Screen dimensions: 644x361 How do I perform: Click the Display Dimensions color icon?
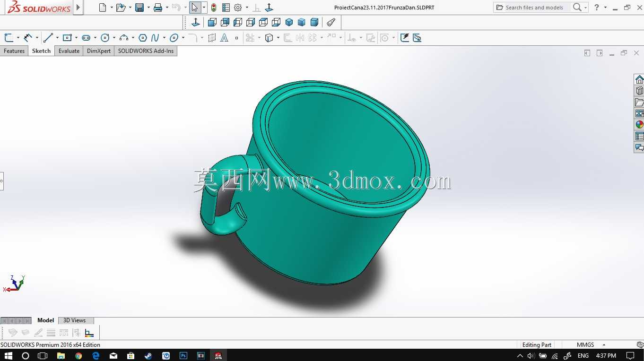(89, 333)
